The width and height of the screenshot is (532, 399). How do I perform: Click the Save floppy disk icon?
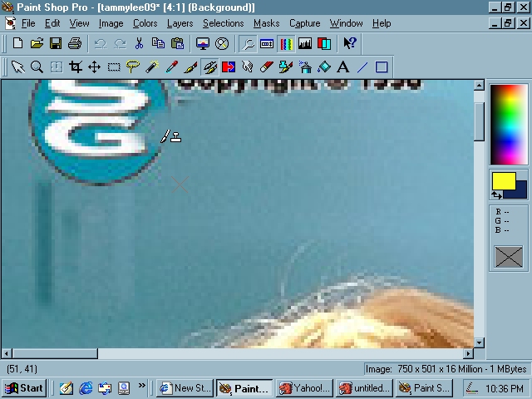56,43
